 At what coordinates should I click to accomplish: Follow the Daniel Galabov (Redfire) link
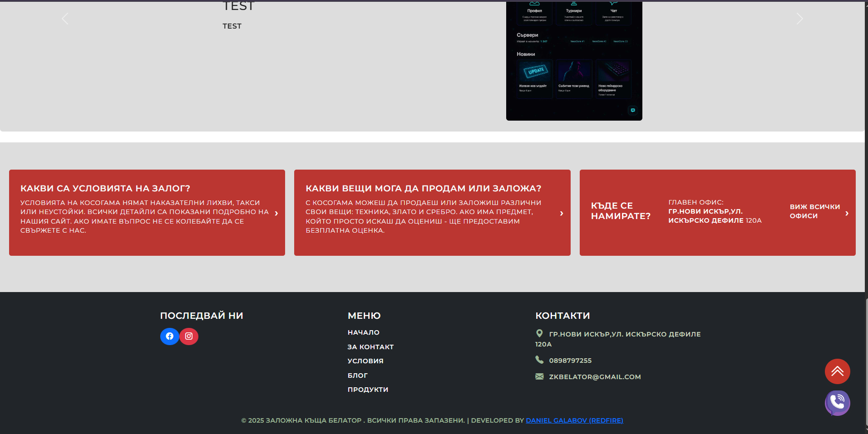click(574, 420)
